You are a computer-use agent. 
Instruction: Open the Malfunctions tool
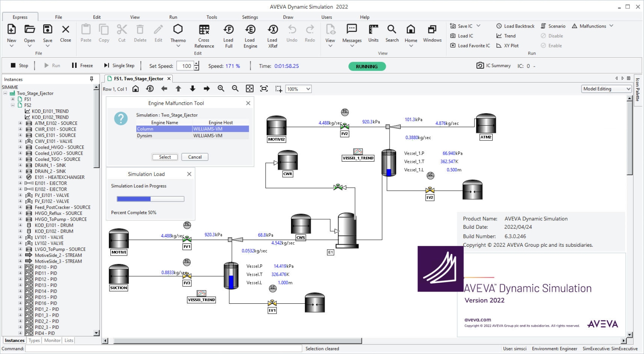coord(592,26)
